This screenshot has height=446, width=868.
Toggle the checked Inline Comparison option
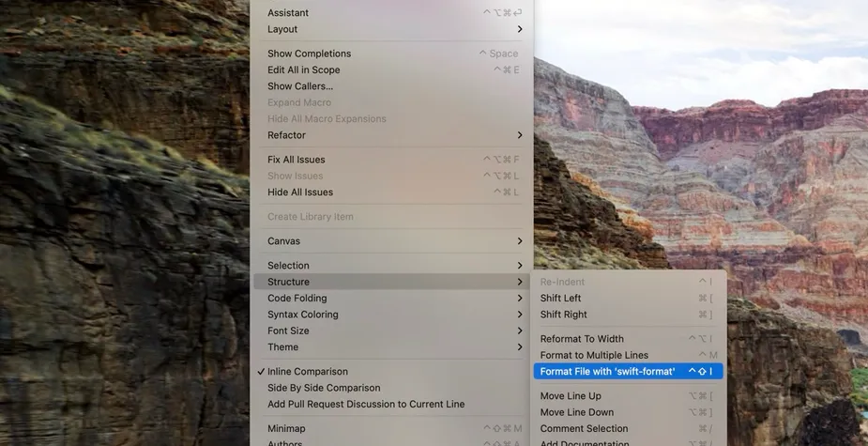[391, 371]
